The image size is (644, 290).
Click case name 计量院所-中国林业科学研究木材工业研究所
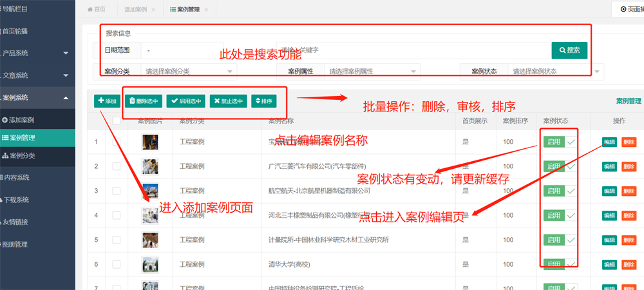pyautogui.click(x=328, y=240)
